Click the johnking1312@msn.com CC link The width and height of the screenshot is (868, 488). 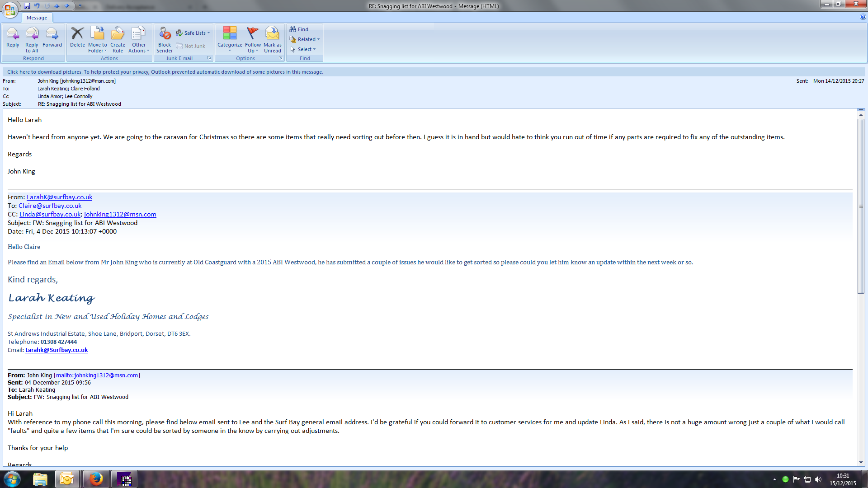120,214
